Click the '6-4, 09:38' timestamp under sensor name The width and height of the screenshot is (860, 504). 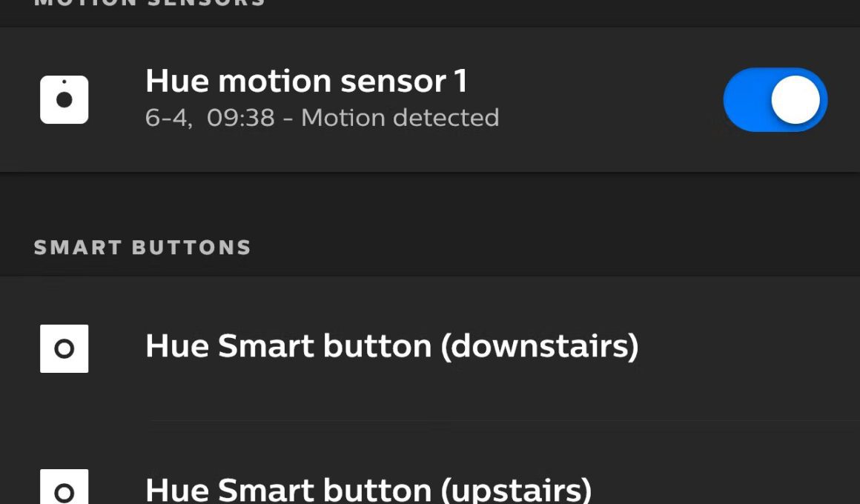(210, 118)
